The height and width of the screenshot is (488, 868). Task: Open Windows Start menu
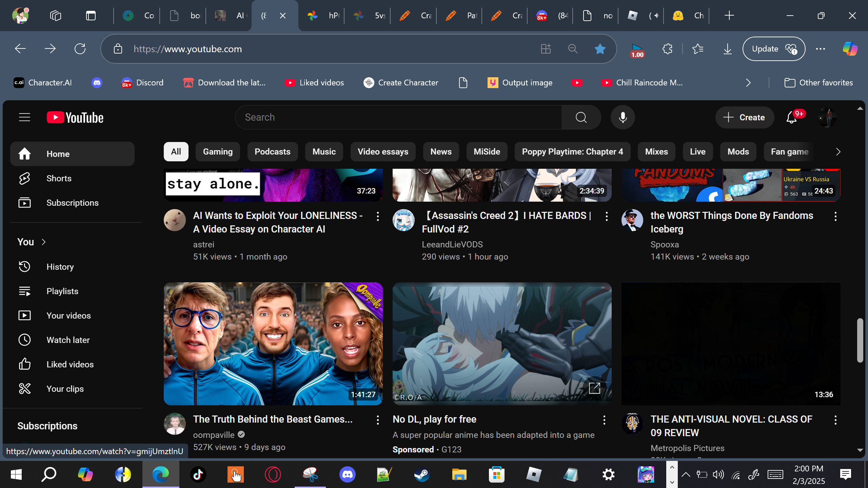pos(16,474)
